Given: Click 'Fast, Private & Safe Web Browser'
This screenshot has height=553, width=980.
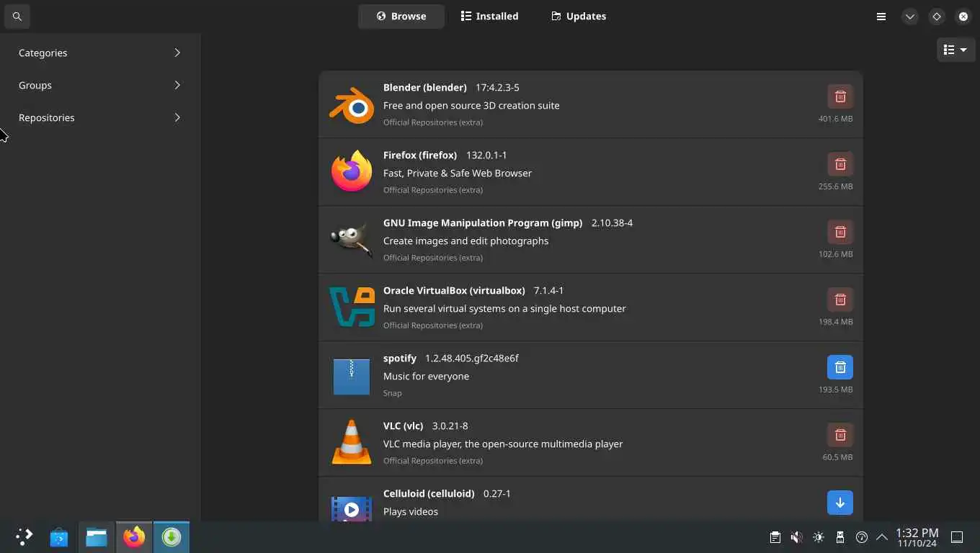Looking at the screenshot, I should coord(458,173).
